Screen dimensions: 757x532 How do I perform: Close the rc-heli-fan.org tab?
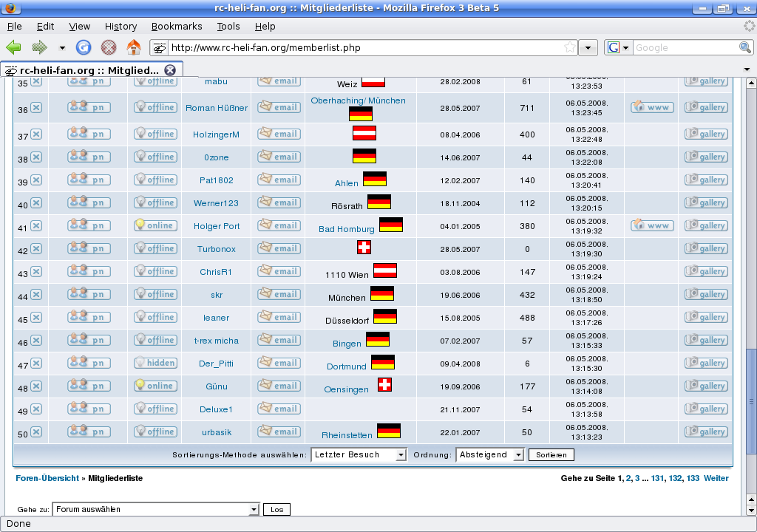click(170, 70)
